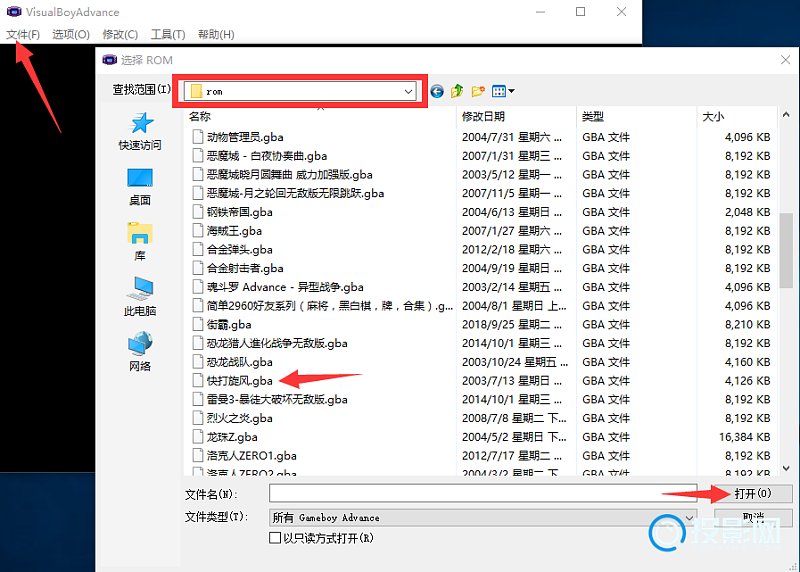Select the file 海贼王.gba
This screenshot has width=800, height=572.
tap(234, 231)
